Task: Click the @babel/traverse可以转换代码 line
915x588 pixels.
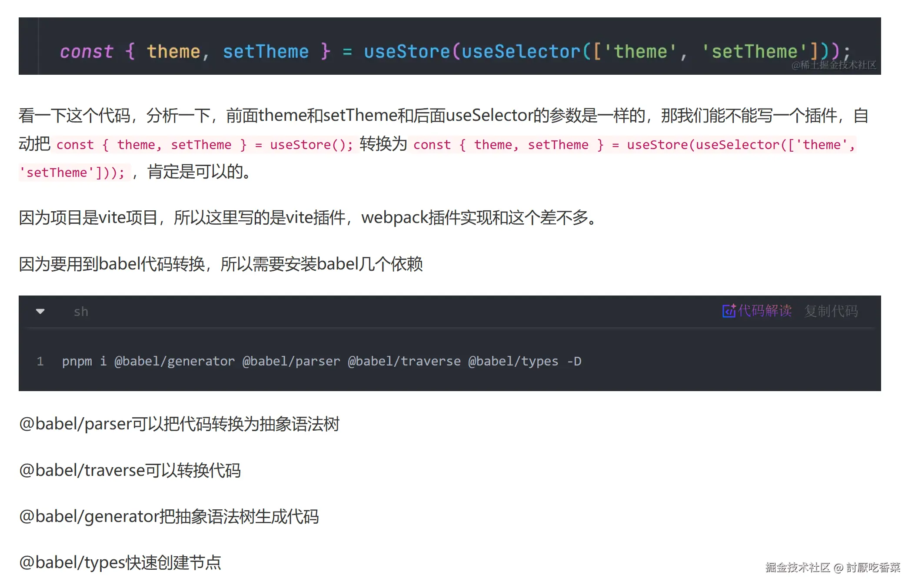Action: click(130, 470)
